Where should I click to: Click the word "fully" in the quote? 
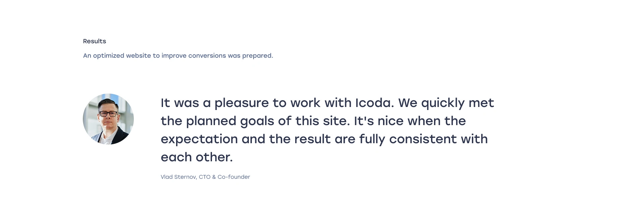pos(372,139)
